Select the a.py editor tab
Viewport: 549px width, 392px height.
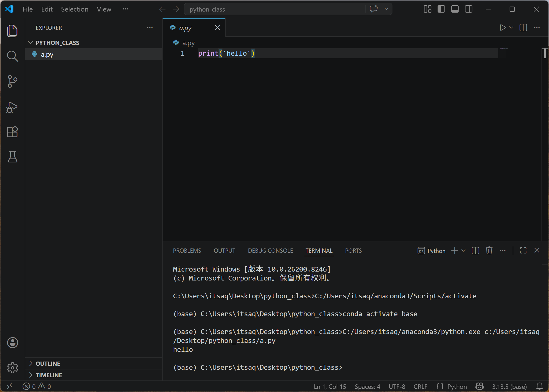(194, 28)
